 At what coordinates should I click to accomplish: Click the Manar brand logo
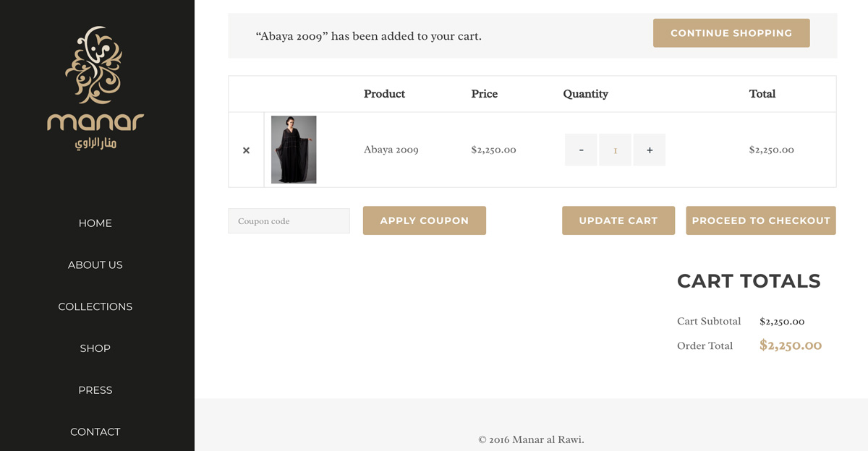pyautogui.click(x=95, y=87)
